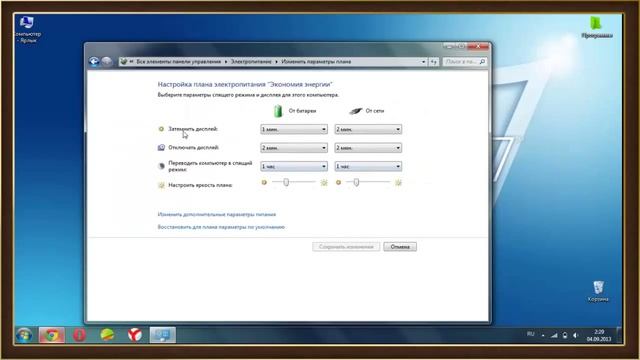Image resolution: width=640 pixels, height=360 pixels.
Task: Open sleep mode dropdown for battery
Action: click(x=294, y=167)
